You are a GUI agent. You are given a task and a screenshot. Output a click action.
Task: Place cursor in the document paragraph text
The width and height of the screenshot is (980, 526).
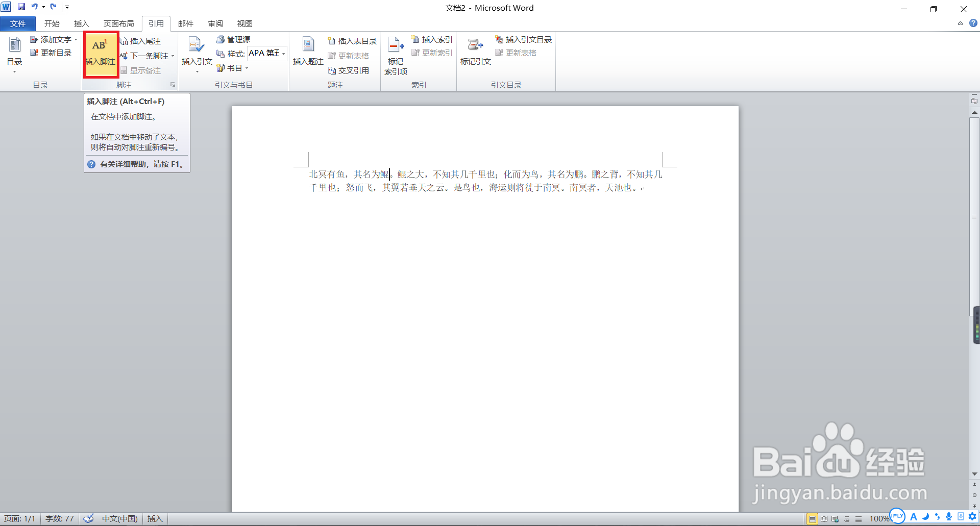[485, 181]
